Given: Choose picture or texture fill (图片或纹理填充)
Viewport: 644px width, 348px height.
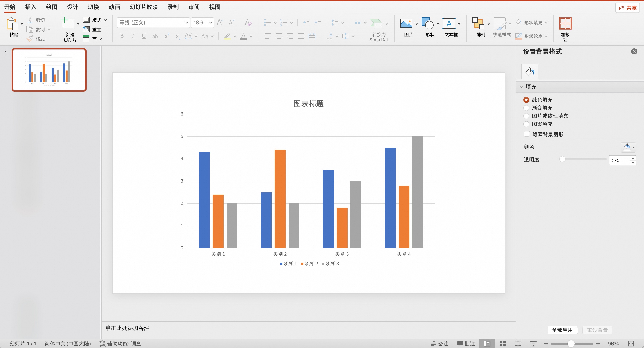Looking at the screenshot, I should tap(526, 116).
